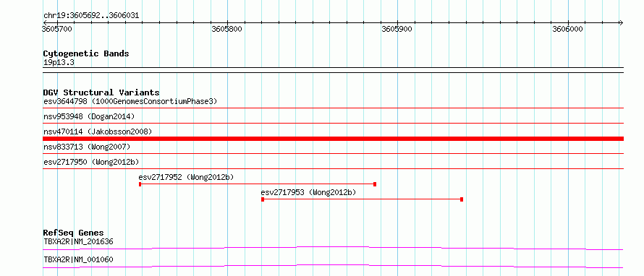Image resolution: width=644 pixels, height=276 pixels.
Task: Click the Cytogenetic Bands track title
Action: coord(86,53)
